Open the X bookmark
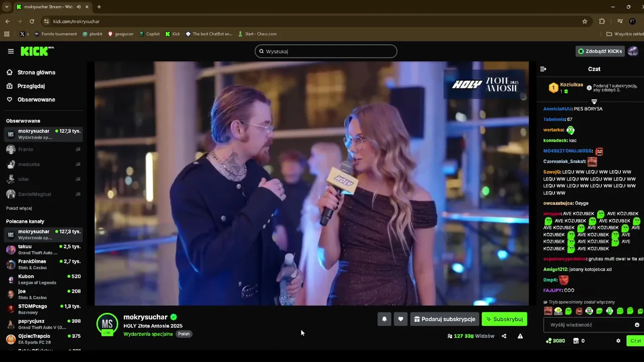644x362 pixels. [x=24, y=34]
